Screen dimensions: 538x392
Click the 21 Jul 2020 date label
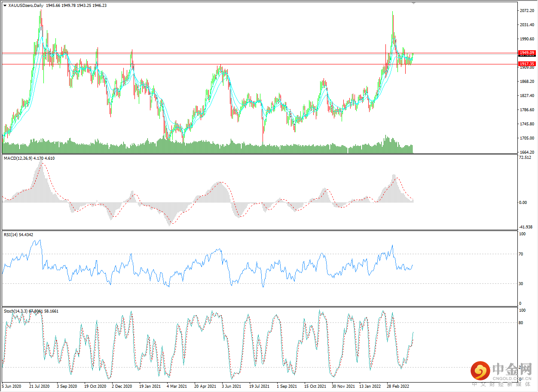[39, 386]
